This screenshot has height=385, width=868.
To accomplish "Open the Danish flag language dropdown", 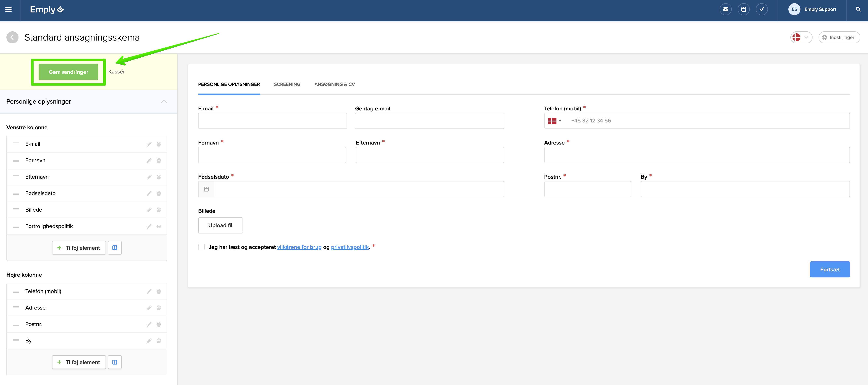I will (x=801, y=37).
